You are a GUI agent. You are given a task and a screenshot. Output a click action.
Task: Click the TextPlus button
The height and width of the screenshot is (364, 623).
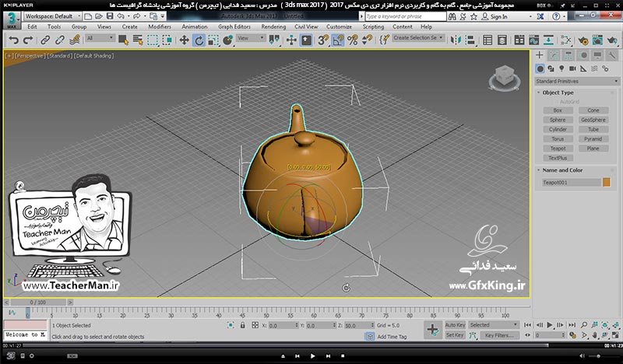point(558,158)
